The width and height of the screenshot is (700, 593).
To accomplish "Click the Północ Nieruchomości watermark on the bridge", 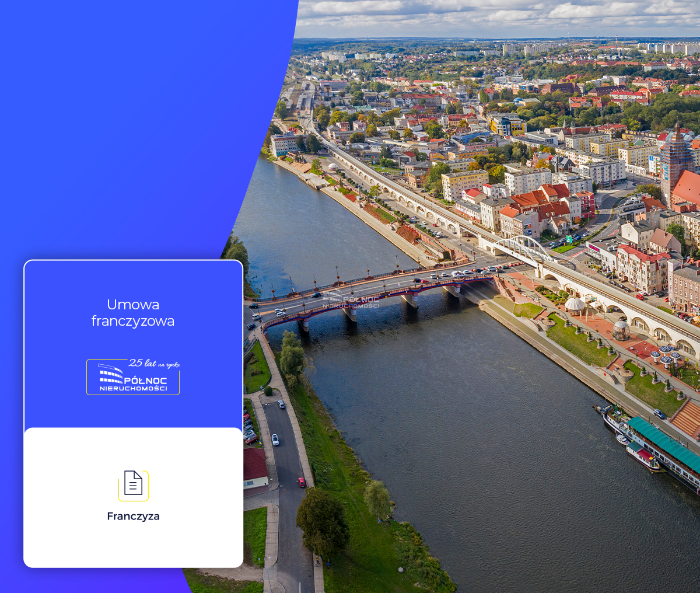I will coord(351,301).
